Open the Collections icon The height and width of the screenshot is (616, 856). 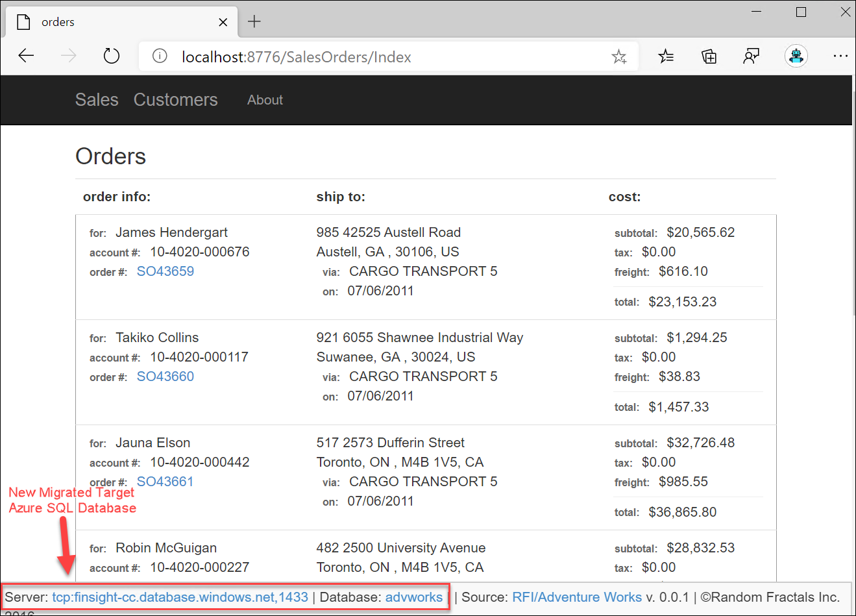[x=709, y=56]
